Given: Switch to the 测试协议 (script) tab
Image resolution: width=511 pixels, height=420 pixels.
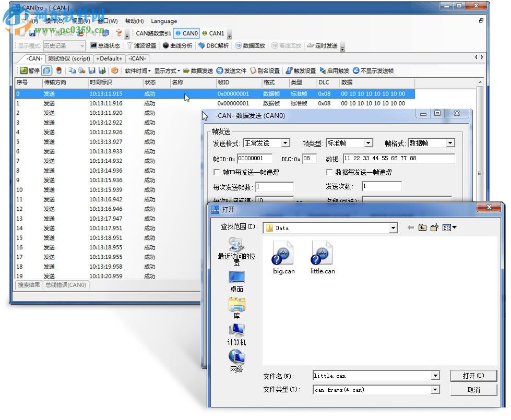Looking at the screenshot, I should pyautogui.click(x=68, y=58).
